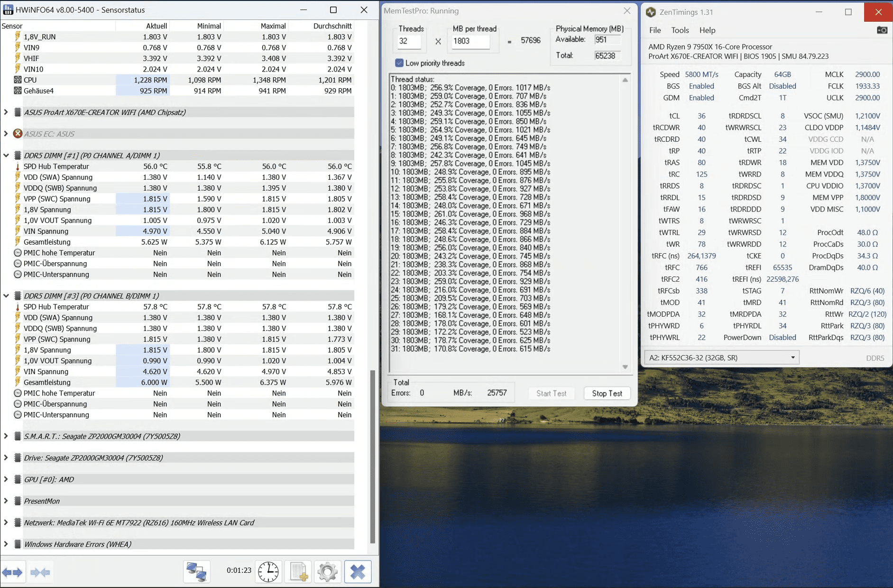Expand the Netzwerk: MediaTek Wi-Fi group
This screenshot has width=893, height=588.
6,523
